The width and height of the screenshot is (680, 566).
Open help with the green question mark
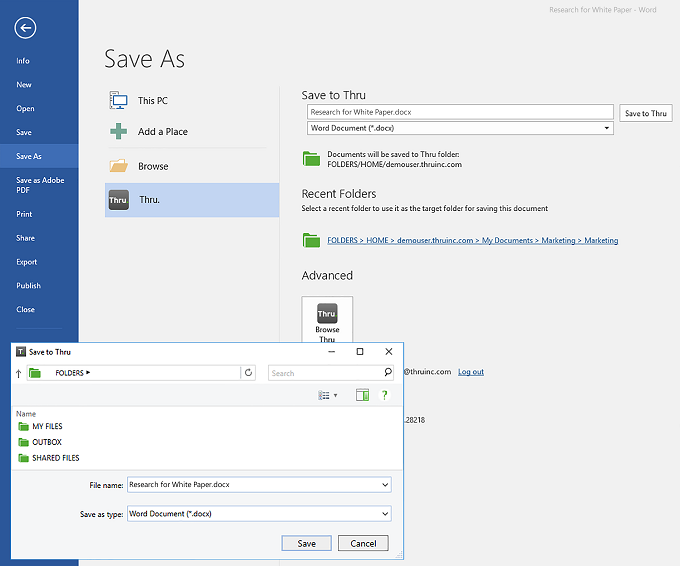coord(385,396)
